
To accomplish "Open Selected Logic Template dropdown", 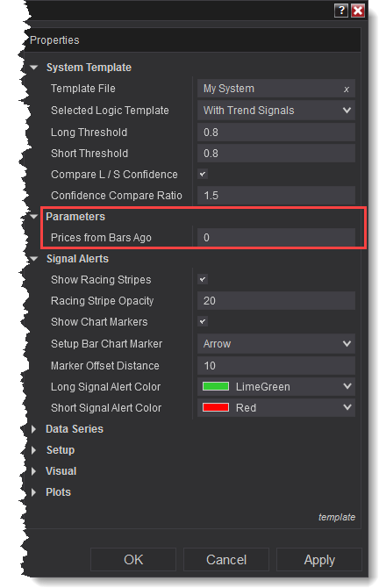I will click(x=275, y=111).
